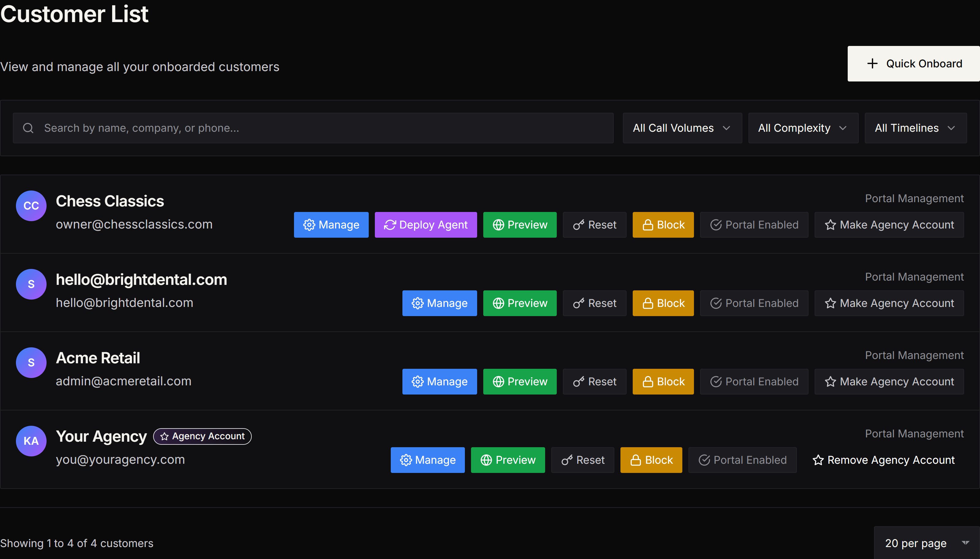The height and width of the screenshot is (559, 980).
Task: Preview the Your Agency portal
Action: [508, 460]
